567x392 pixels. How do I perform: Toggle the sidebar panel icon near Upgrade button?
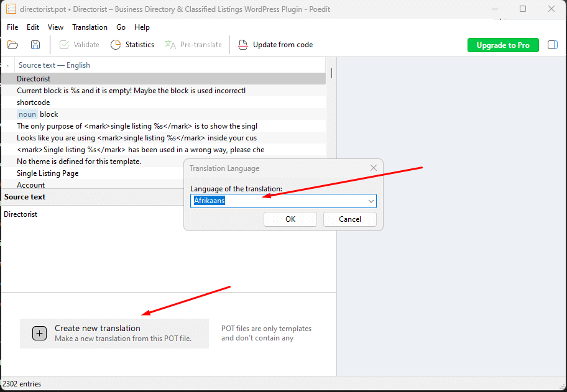pos(552,45)
